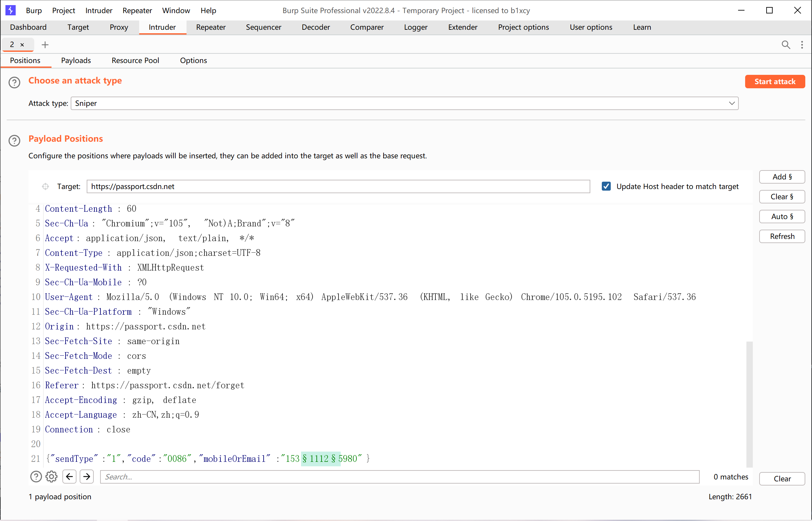Open the Resource Pool sub-tab

tap(135, 60)
